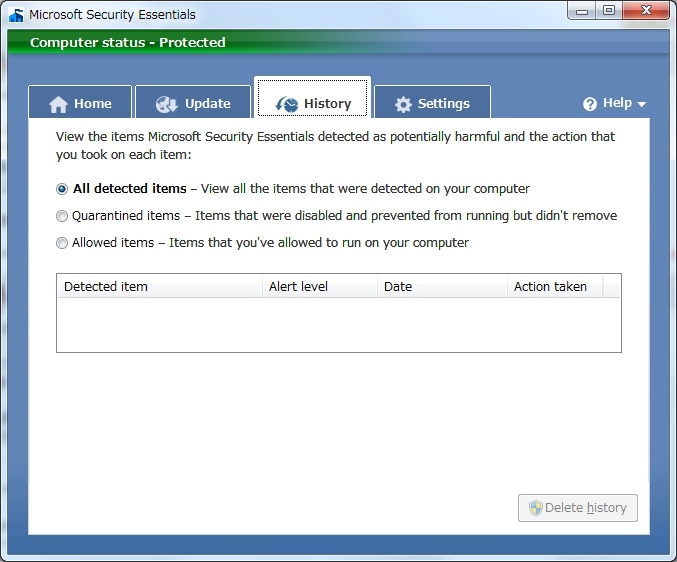Select the Quarantined items radio button
Viewport: 677px width, 562px height.
pyautogui.click(x=62, y=215)
